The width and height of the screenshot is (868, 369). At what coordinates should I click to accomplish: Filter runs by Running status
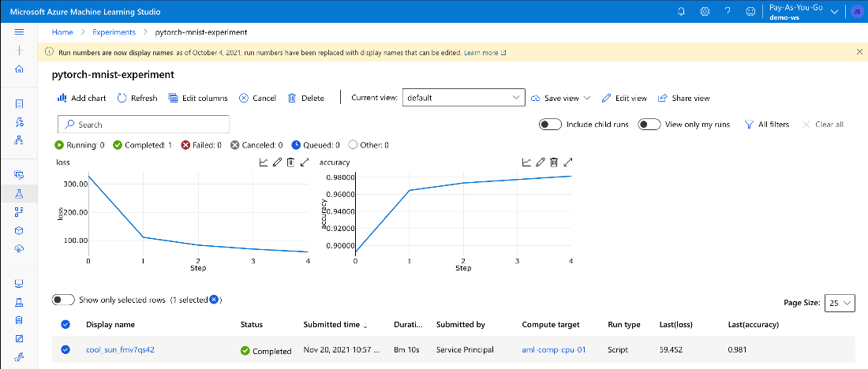coord(80,145)
